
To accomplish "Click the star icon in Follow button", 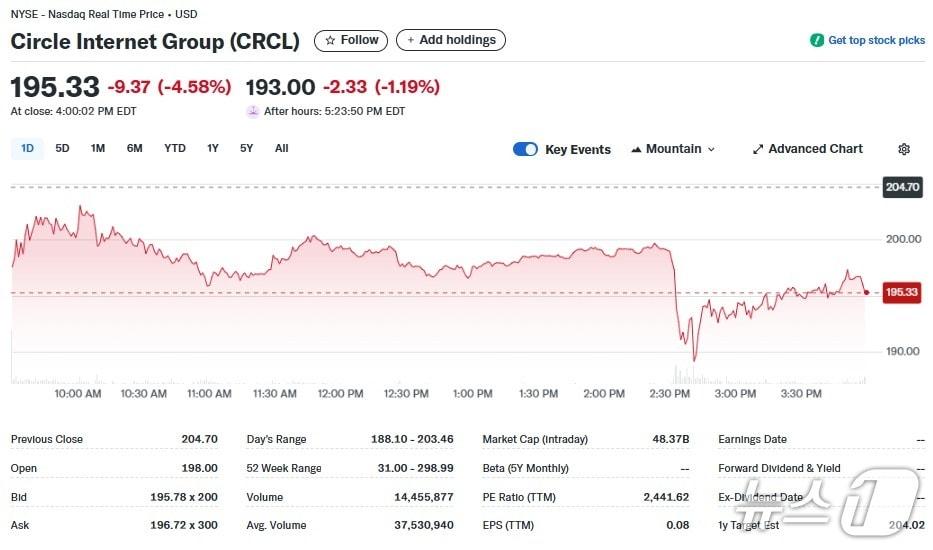I will coord(330,40).
